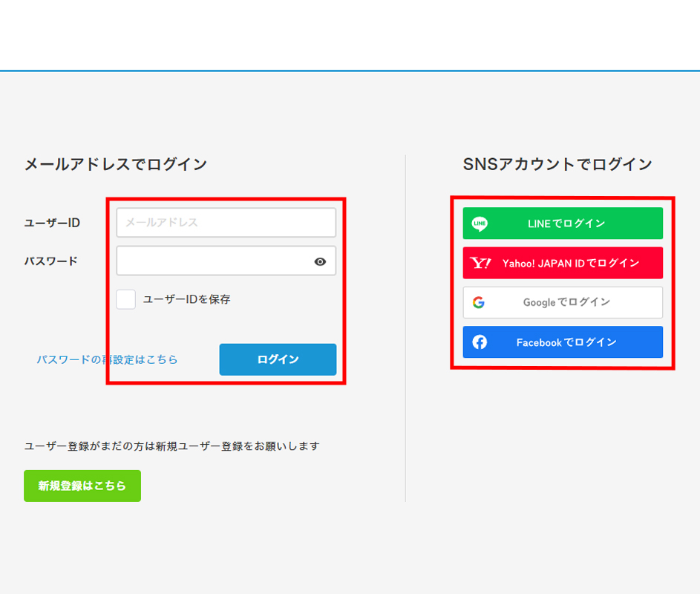Focus the パスワード input field
Screen dimensions: 700x594
pyautogui.click(x=226, y=261)
